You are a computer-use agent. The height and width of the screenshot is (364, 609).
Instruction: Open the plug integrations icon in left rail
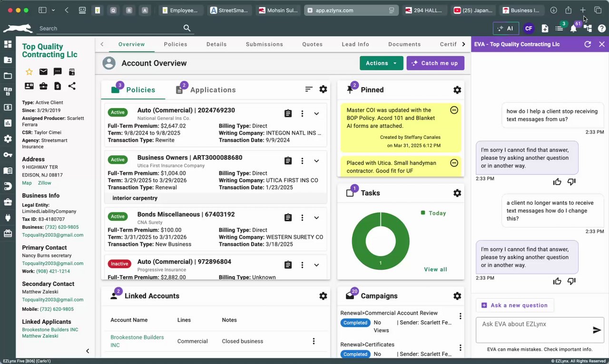(8, 217)
